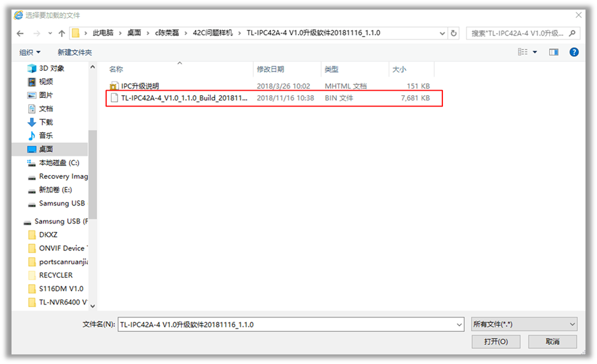Open 本地磁盘 (C:) in sidebar

click(59, 163)
